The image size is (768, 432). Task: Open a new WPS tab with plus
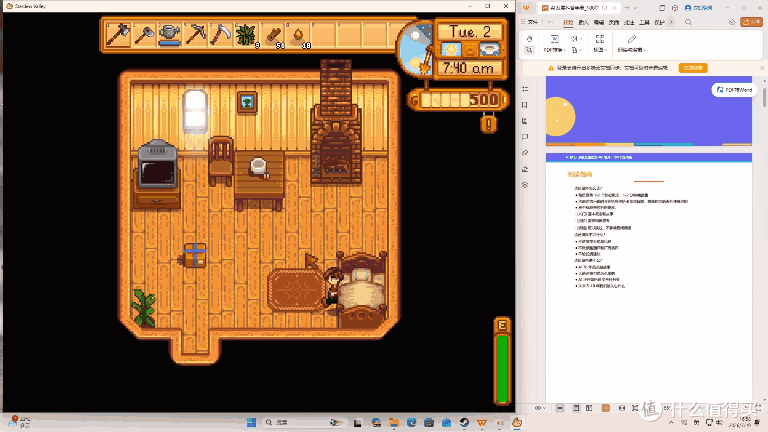click(627, 8)
